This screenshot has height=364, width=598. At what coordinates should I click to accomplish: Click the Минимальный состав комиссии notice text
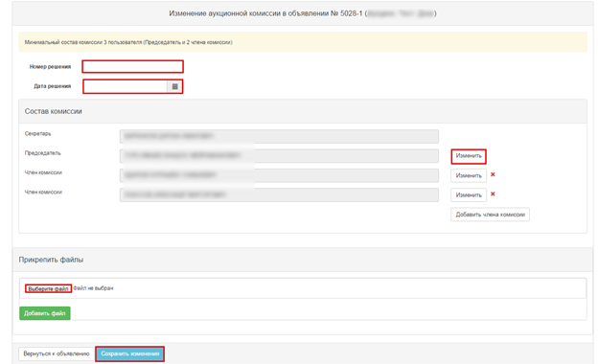click(128, 42)
